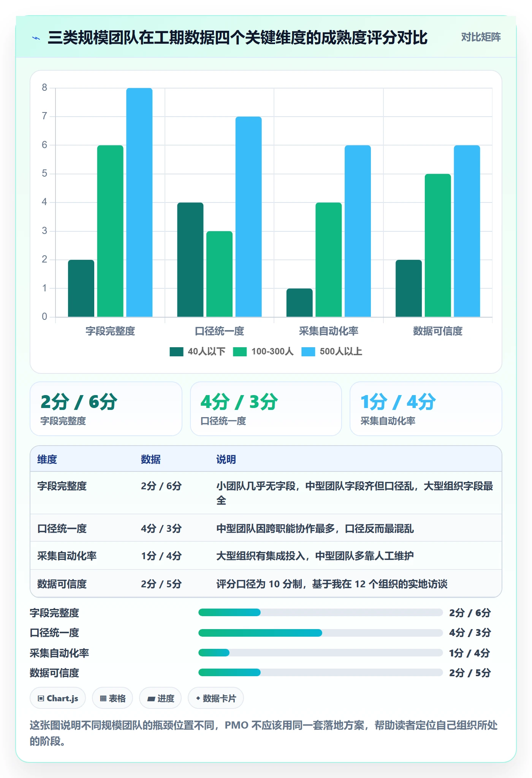Click 大型组织有集成投入 description cell
This screenshot has height=778, width=532.
point(315,556)
